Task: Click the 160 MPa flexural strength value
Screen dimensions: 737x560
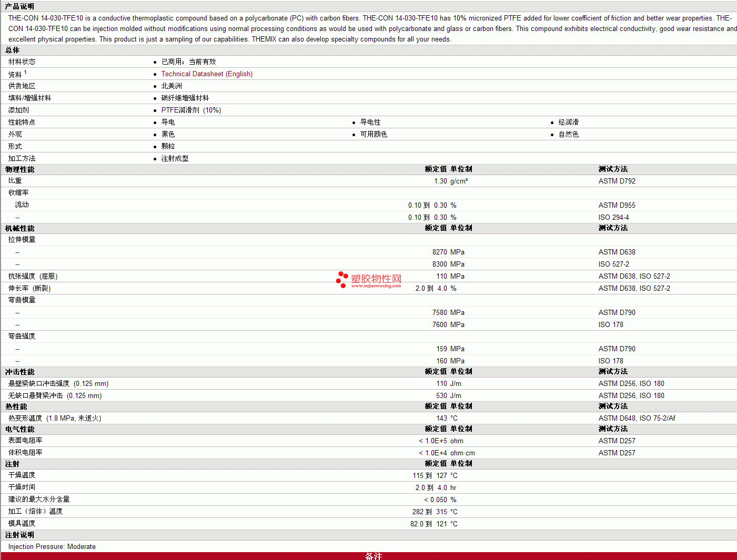Action: click(x=450, y=361)
